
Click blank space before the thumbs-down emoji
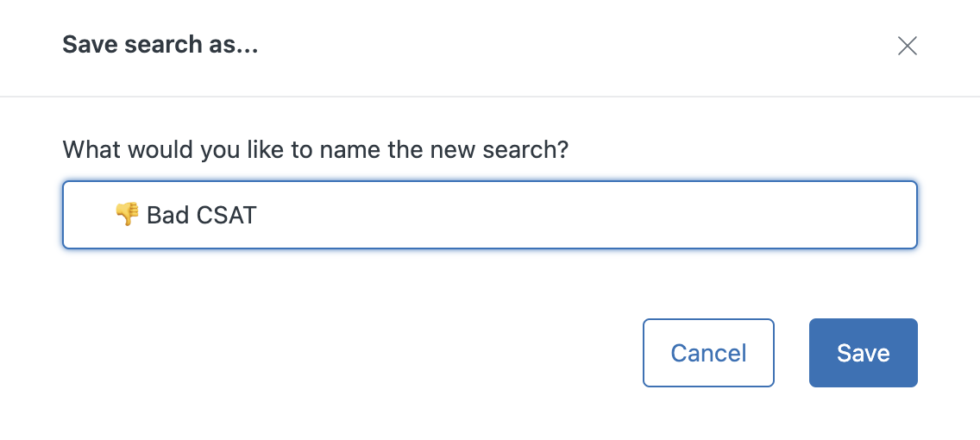tap(89, 215)
